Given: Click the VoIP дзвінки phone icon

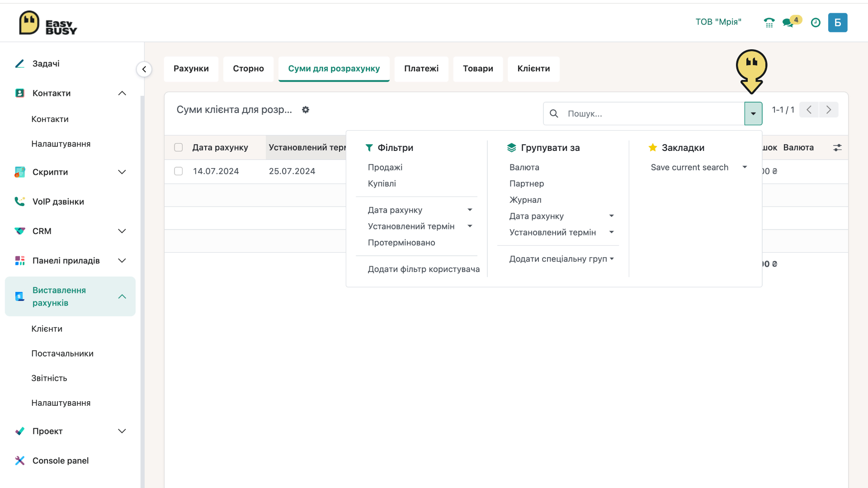Looking at the screenshot, I should pos(19,202).
